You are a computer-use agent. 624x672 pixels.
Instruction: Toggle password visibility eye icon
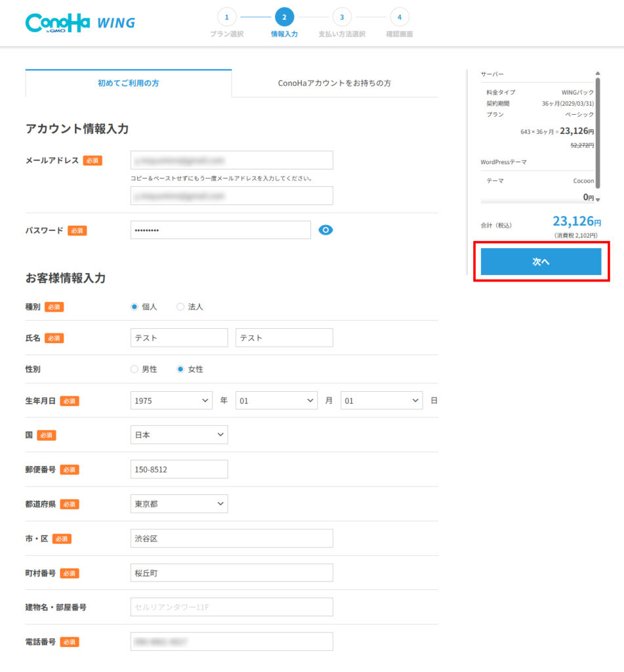[325, 230]
